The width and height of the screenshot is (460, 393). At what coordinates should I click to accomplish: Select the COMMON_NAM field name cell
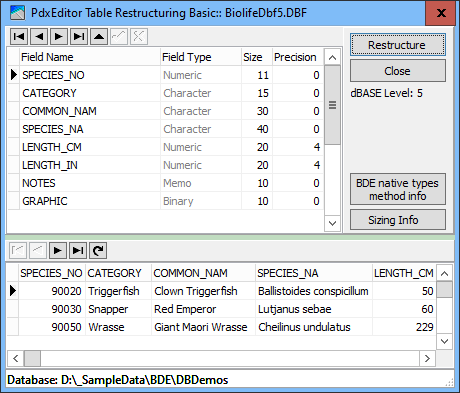(x=90, y=111)
